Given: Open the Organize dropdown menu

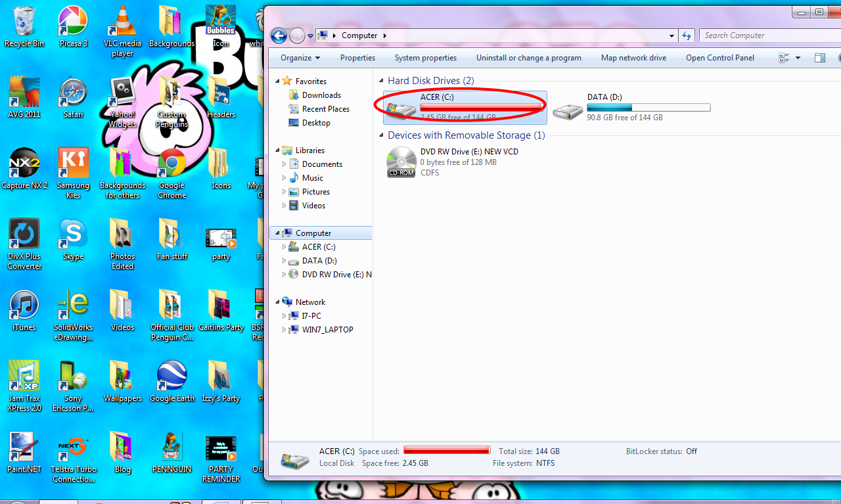Looking at the screenshot, I should click(300, 58).
